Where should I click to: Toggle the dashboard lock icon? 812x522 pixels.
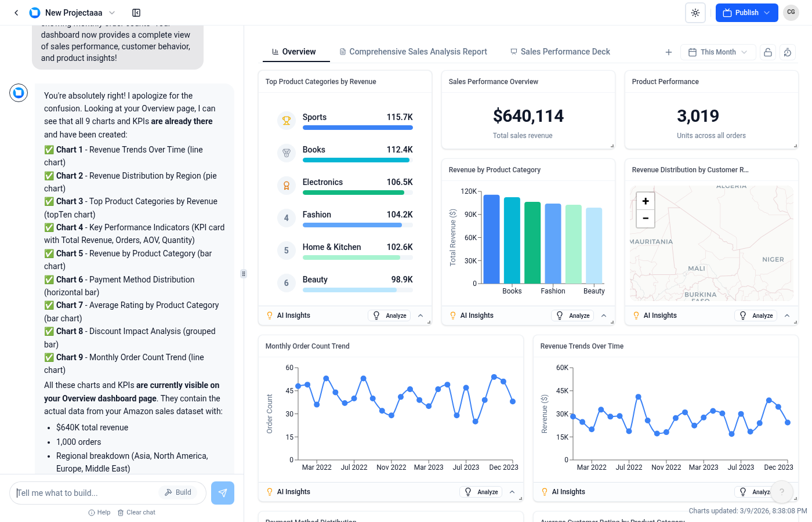tap(768, 52)
